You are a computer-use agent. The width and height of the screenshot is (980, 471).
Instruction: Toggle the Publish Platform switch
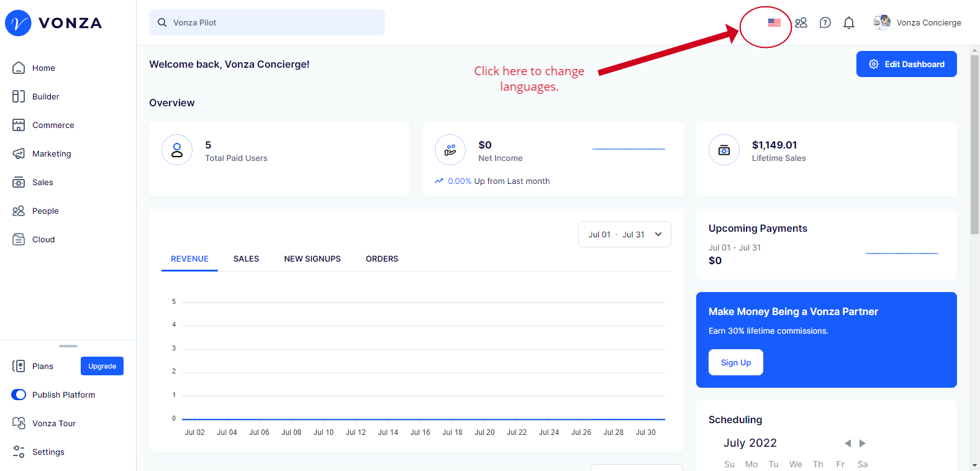click(19, 395)
